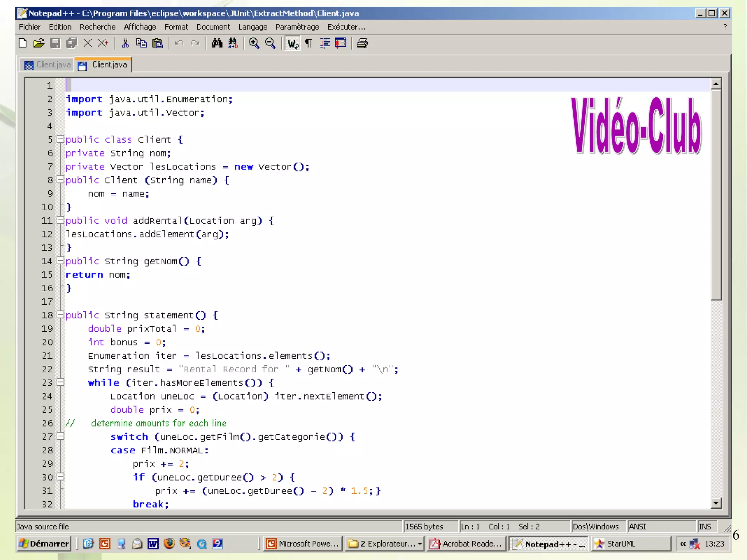747x560 pixels.
Task: Open a file with the folder icon
Action: click(x=39, y=43)
